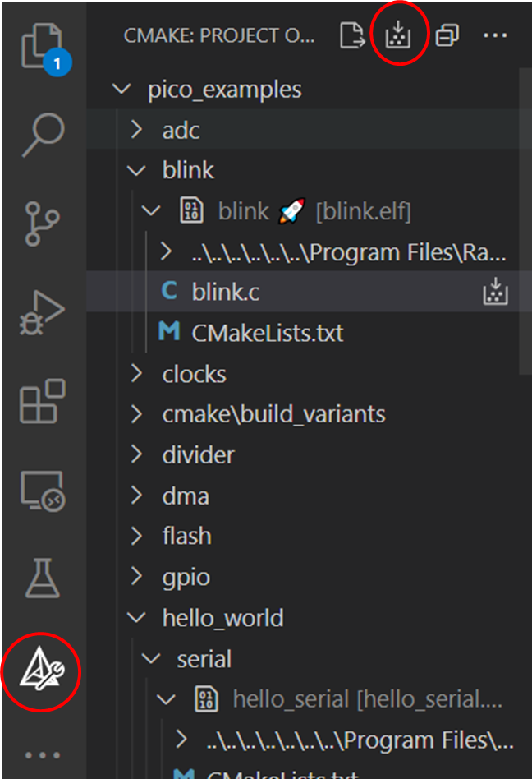
Task: Click the compile icon next to blink.c
Action: pyautogui.click(x=496, y=292)
